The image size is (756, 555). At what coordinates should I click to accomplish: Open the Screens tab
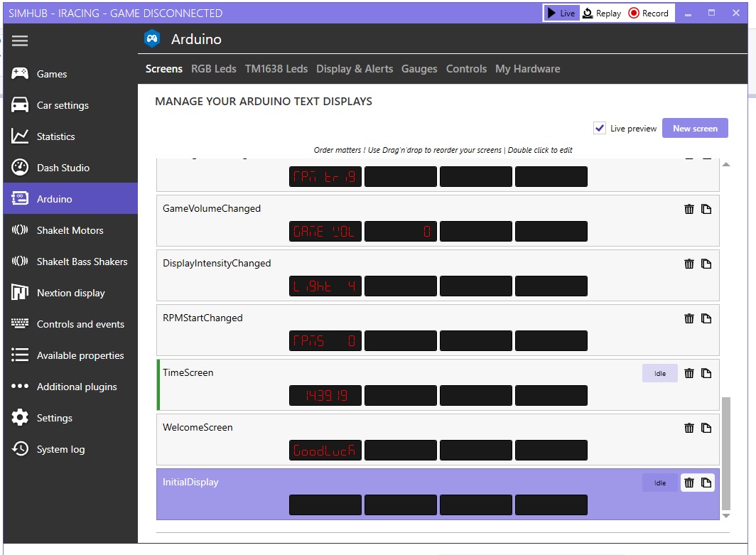coord(164,68)
